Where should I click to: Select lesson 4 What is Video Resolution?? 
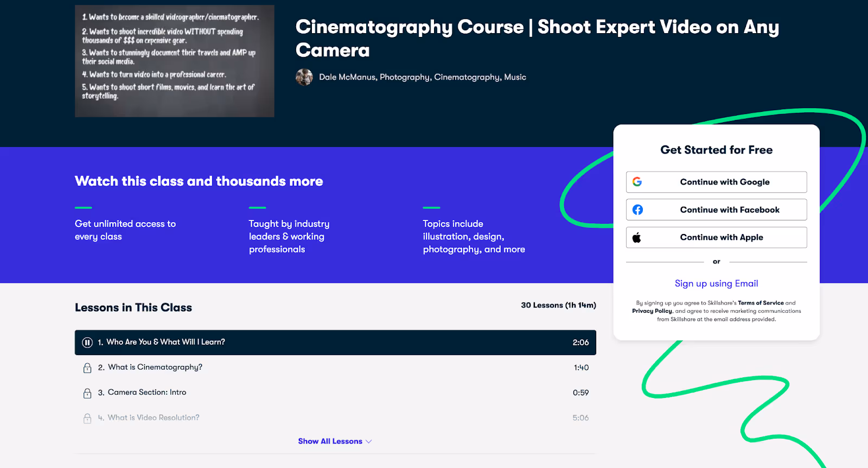coord(335,418)
